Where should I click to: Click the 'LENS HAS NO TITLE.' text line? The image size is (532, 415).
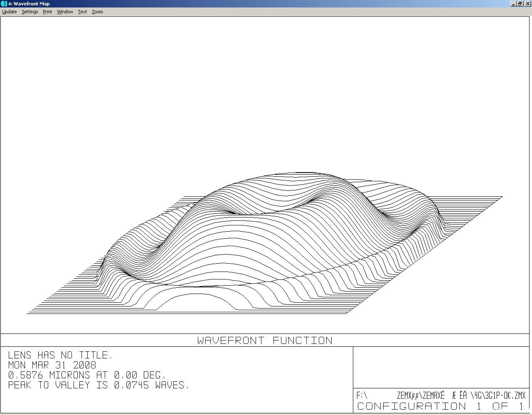[60, 355]
